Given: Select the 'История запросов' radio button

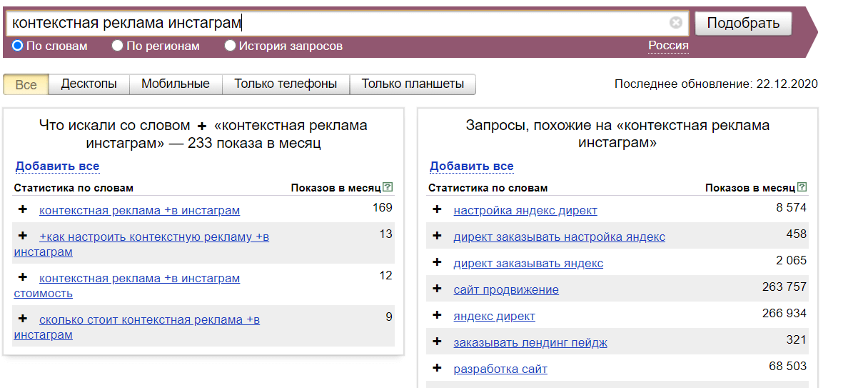Looking at the screenshot, I should 231,46.
